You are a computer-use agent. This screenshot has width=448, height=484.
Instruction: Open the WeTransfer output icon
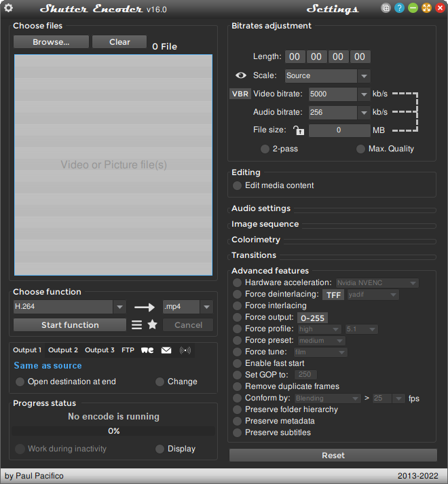(x=147, y=350)
